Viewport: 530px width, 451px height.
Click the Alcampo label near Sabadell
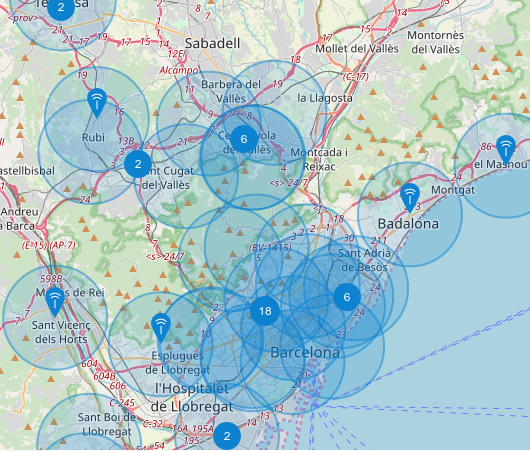[x=178, y=70]
